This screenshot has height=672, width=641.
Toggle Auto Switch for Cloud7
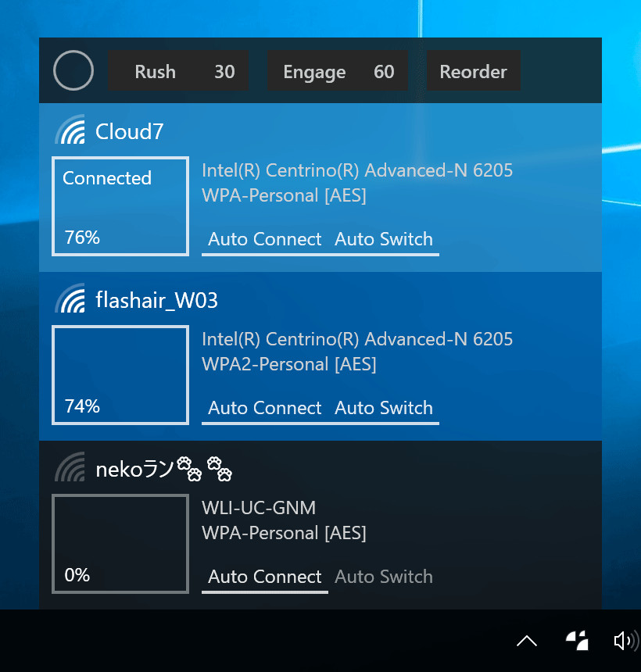[x=384, y=240]
